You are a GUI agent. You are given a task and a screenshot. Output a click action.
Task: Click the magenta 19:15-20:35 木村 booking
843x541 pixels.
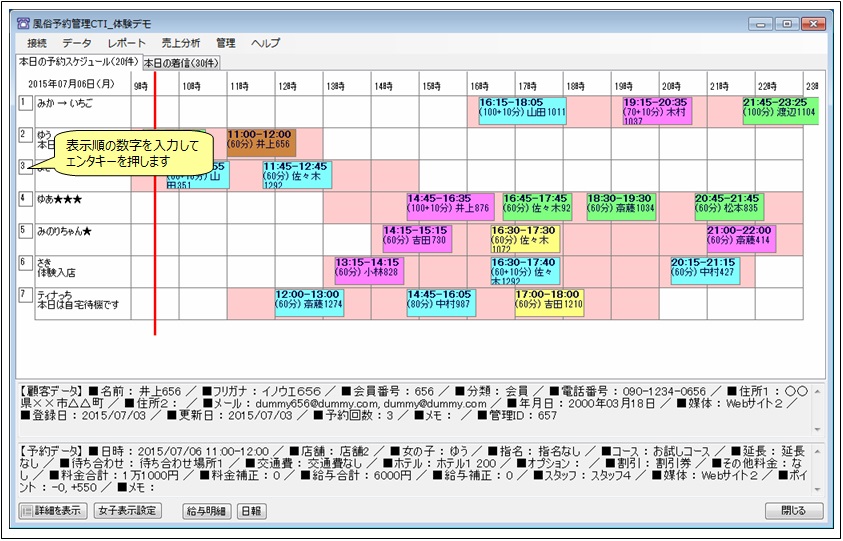pyautogui.click(x=655, y=108)
